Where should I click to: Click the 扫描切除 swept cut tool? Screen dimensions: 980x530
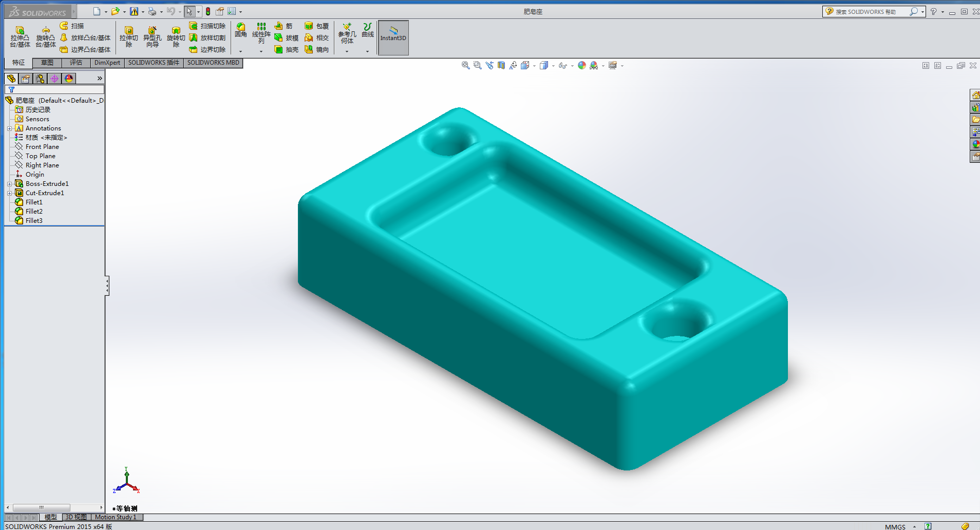coord(208,26)
